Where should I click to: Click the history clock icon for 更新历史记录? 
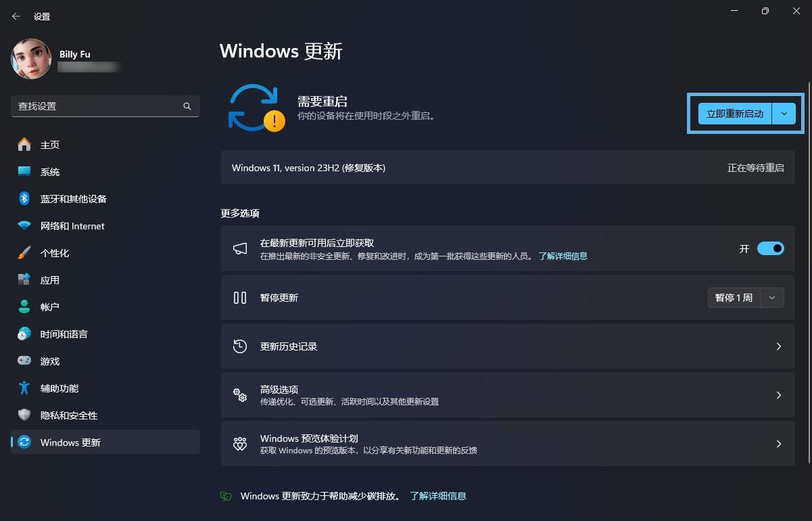pos(240,346)
